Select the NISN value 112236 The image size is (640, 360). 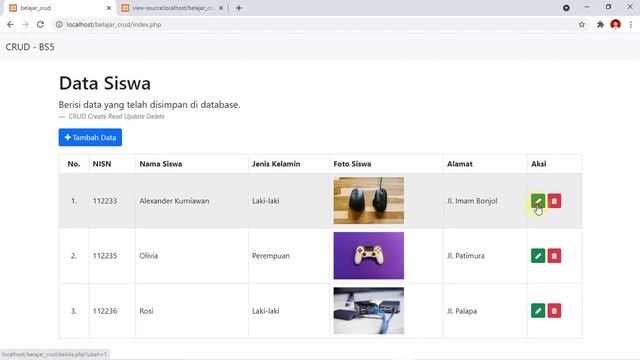105,311
